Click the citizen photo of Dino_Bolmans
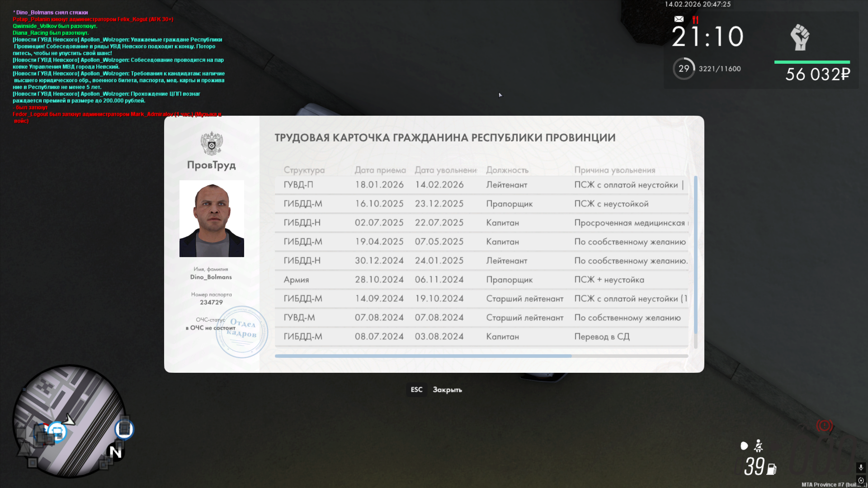This screenshot has width=868, height=488. [x=212, y=219]
